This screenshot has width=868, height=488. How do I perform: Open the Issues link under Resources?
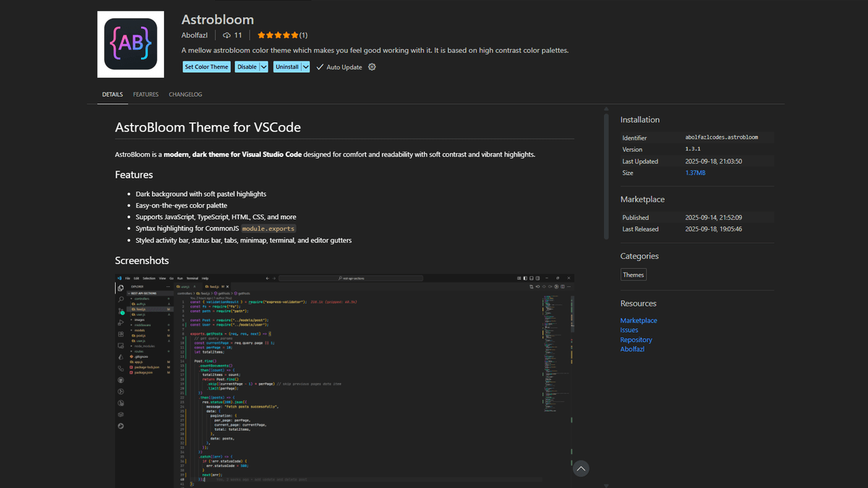tap(629, 330)
